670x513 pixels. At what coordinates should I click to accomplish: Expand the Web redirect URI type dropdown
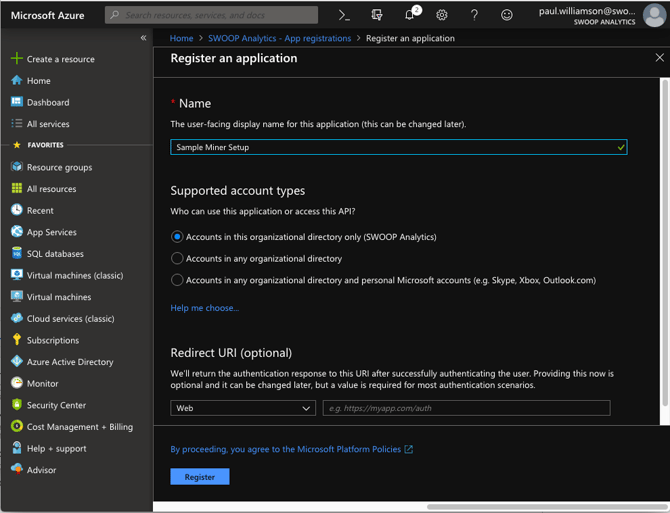coord(243,408)
